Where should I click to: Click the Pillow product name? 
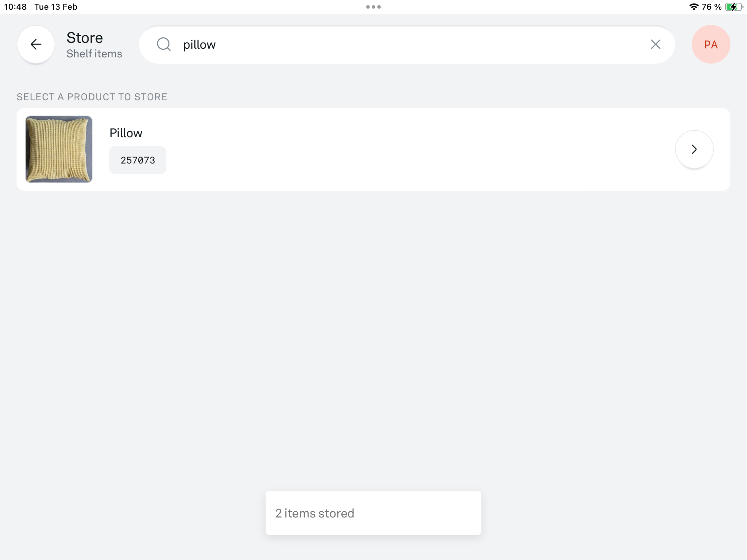point(126,133)
